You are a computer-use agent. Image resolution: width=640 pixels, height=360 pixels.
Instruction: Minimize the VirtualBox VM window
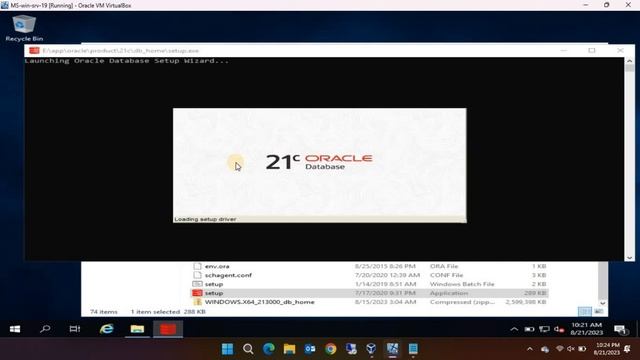586,5
